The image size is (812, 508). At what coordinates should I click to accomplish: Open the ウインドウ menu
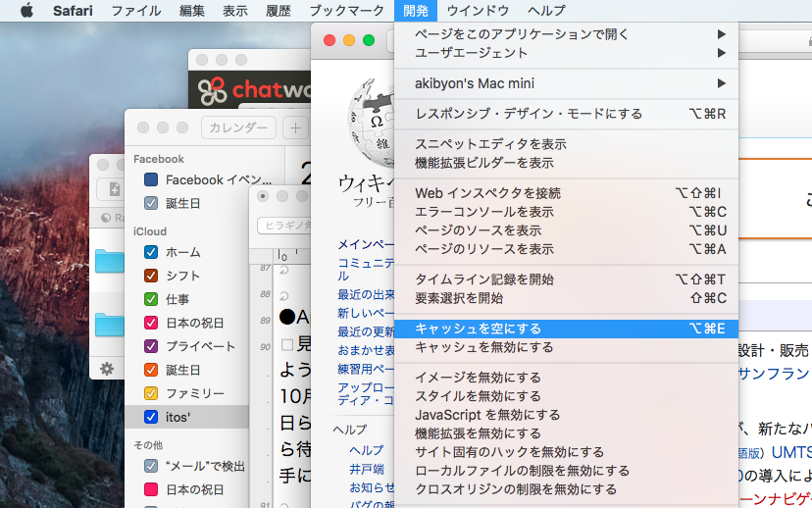pyautogui.click(x=478, y=11)
